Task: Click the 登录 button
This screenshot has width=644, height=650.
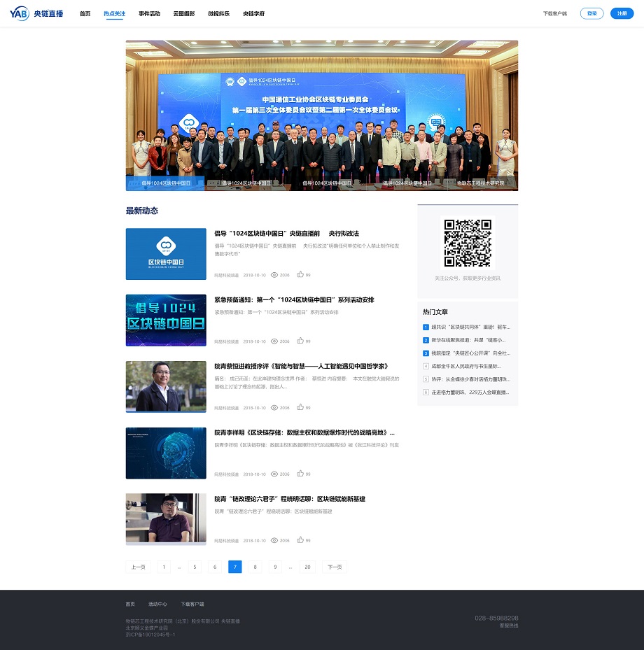Action: [x=591, y=13]
